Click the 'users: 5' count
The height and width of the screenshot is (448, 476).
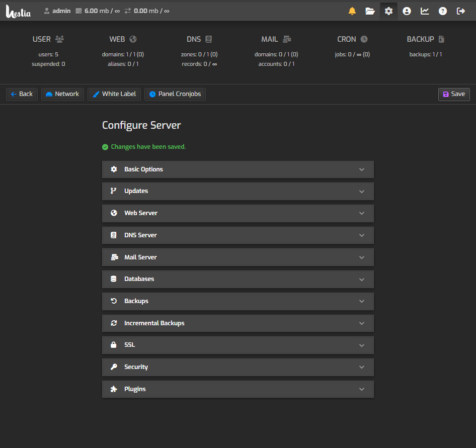(48, 55)
